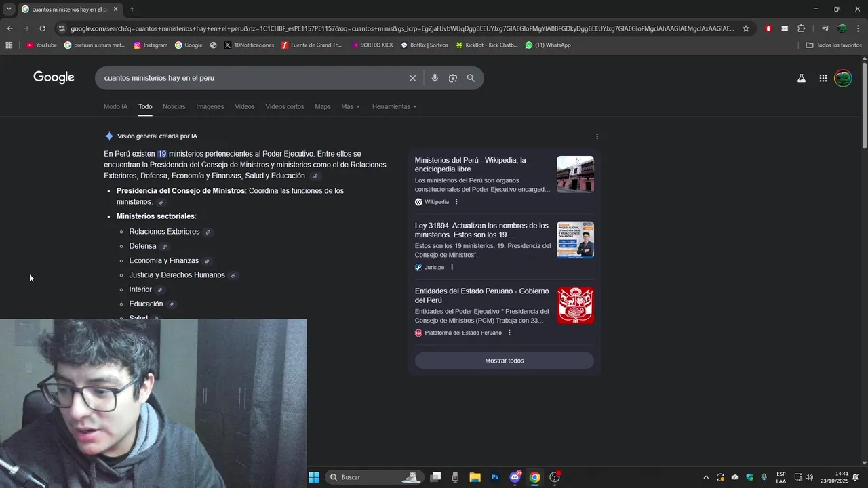
Task: Reload the page
Action: coord(42,28)
